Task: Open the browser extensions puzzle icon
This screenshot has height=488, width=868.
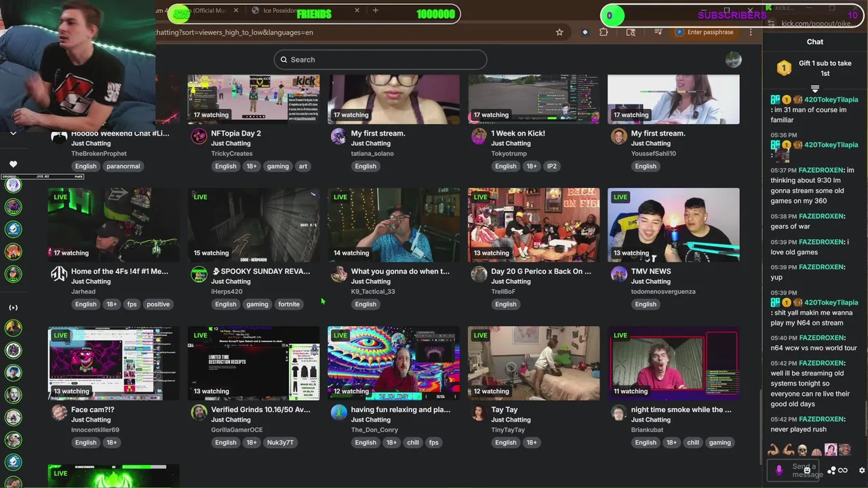Action: 604,32
